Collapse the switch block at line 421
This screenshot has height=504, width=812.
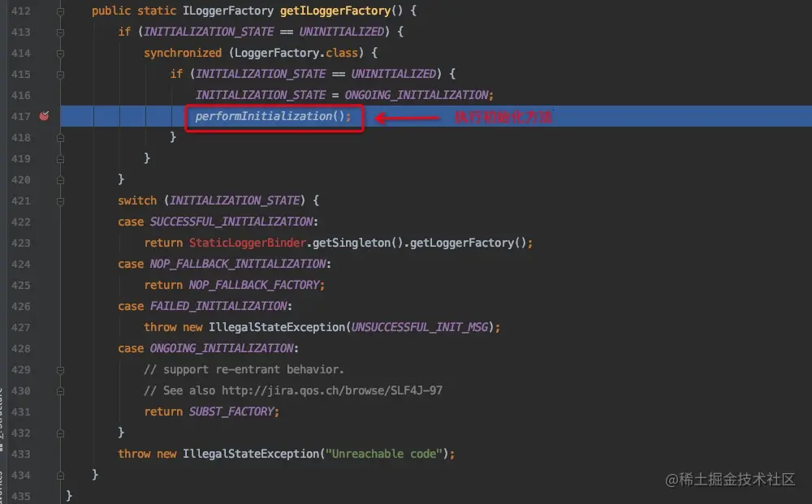tap(61, 200)
